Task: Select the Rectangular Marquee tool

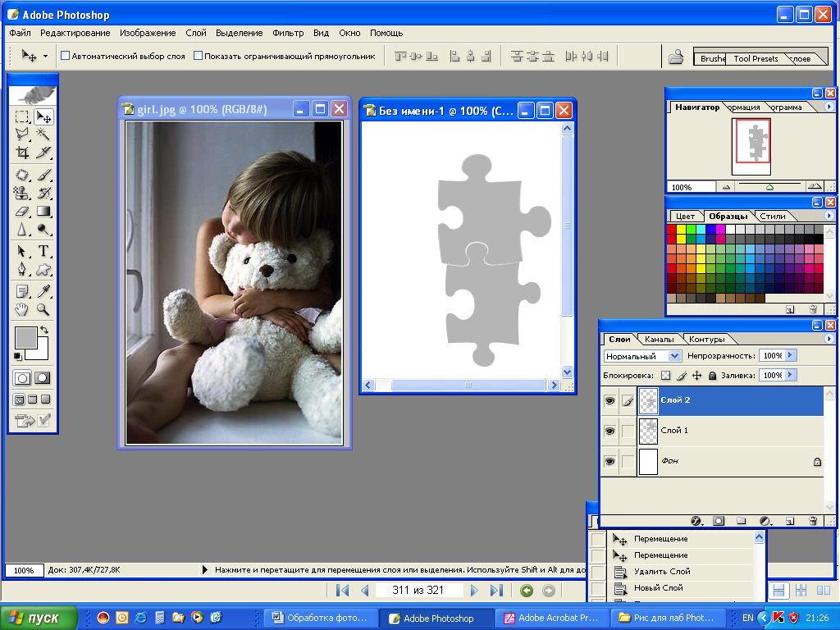Action: point(22,116)
